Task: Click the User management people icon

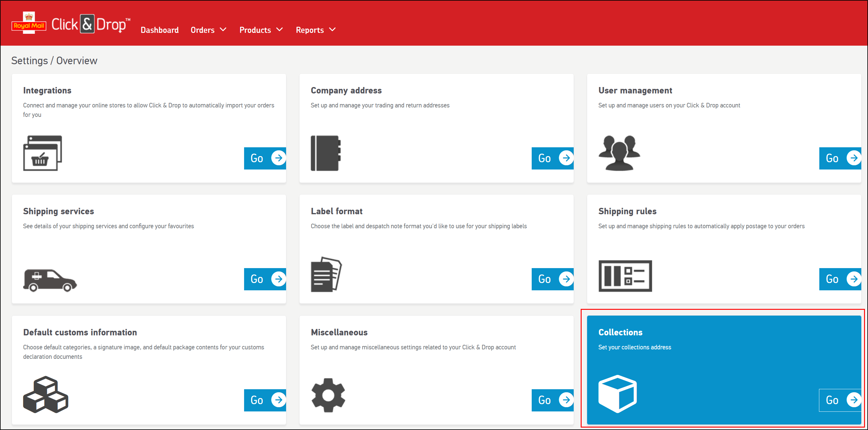Action: [619, 153]
